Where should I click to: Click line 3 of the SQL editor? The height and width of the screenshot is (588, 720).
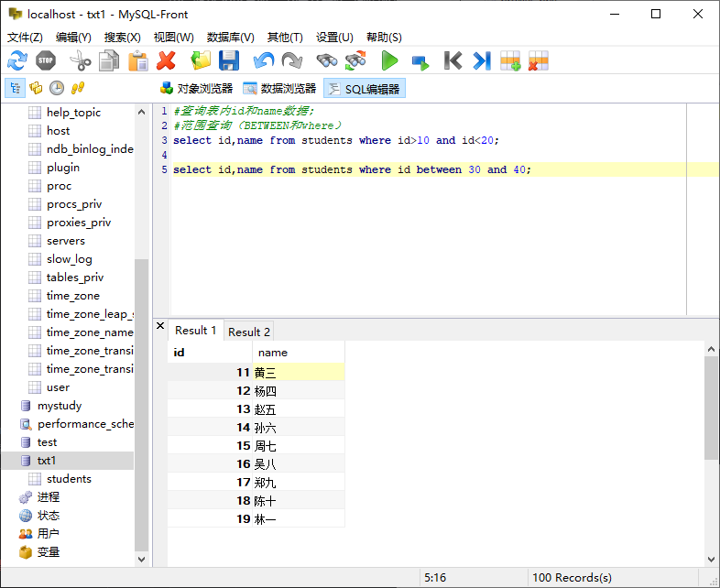pyautogui.click(x=335, y=140)
